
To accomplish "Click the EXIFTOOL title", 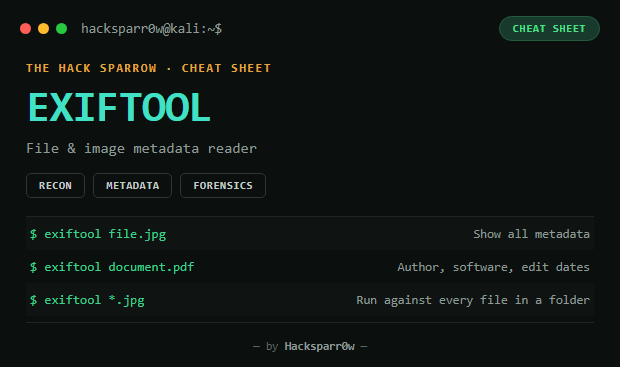I will 119,108.
